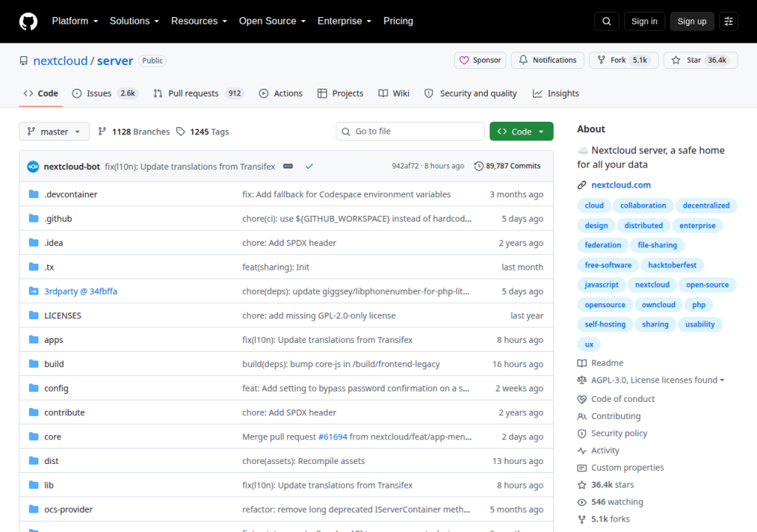
Task: Open pull request #61694 link
Action: (x=333, y=437)
